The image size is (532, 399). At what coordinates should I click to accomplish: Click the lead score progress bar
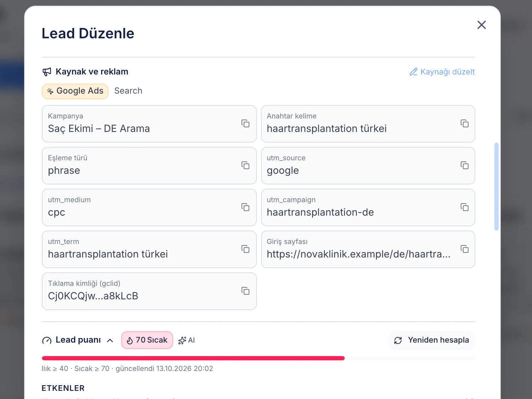(x=258, y=358)
